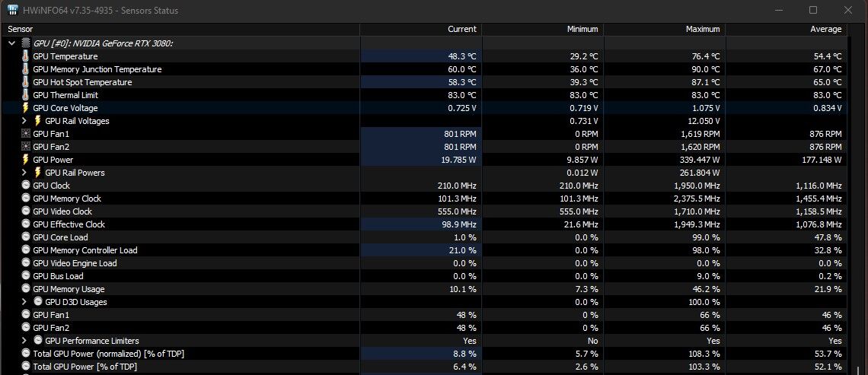Viewport: 868px width, 375px height.
Task: Click the lightning icon beside GPU Power
Action: coord(25,159)
